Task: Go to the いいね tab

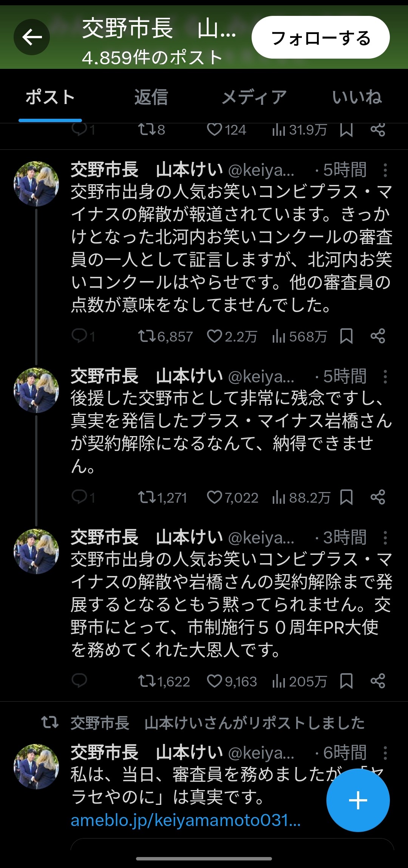Action: tap(357, 97)
